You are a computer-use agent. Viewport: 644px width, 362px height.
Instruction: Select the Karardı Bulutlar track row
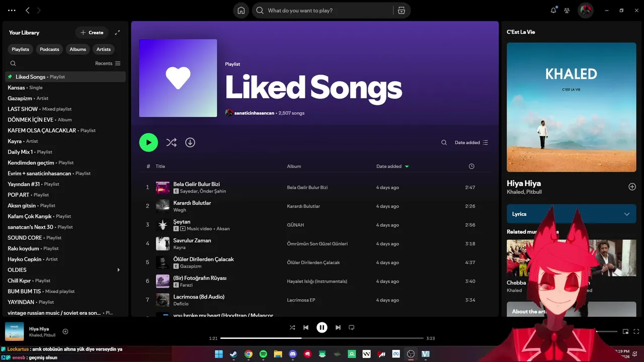click(315, 206)
